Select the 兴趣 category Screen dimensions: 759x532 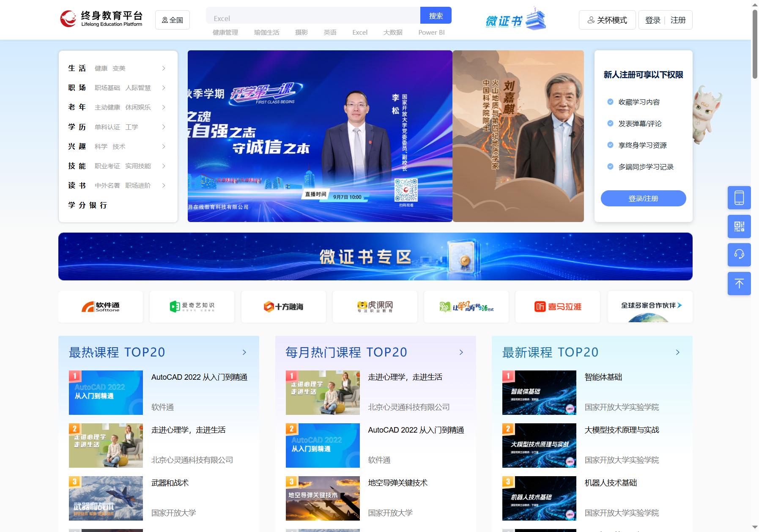(77, 146)
